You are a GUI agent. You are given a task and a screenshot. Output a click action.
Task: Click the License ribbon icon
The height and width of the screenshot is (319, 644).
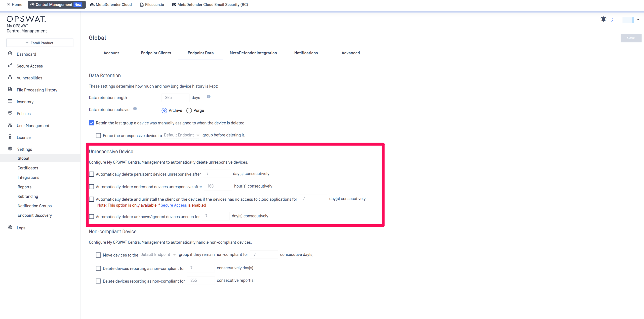[10, 137]
